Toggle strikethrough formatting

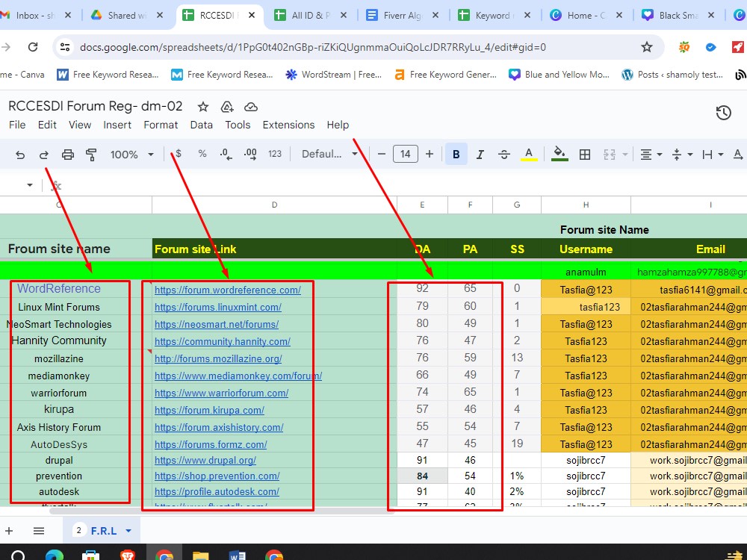504,154
